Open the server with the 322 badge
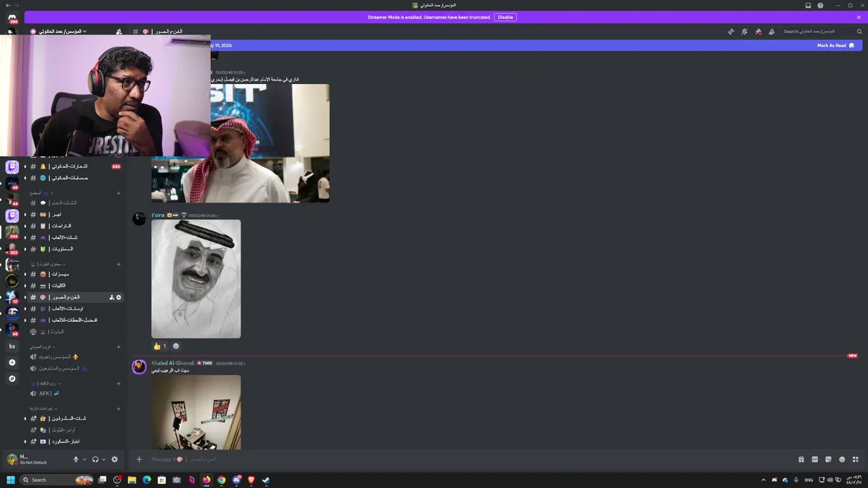 pos(12,249)
